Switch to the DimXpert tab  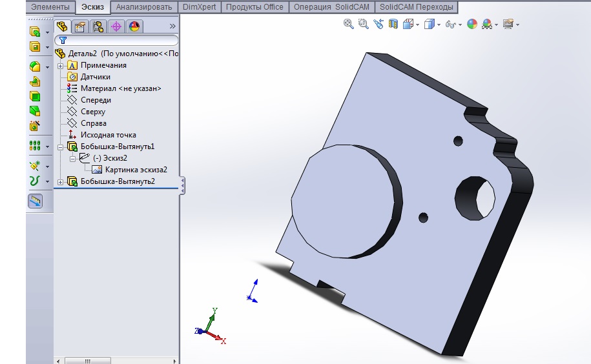pos(200,6)
